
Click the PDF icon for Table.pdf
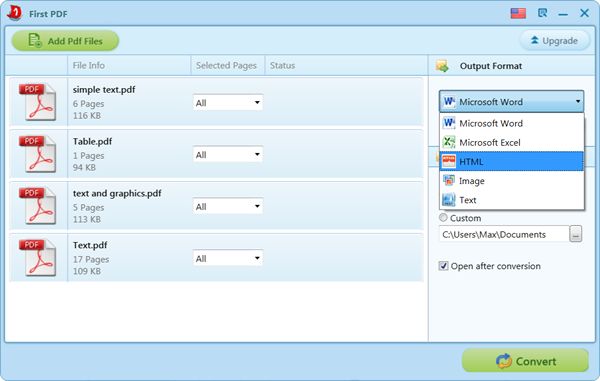(x=37, y=154)
